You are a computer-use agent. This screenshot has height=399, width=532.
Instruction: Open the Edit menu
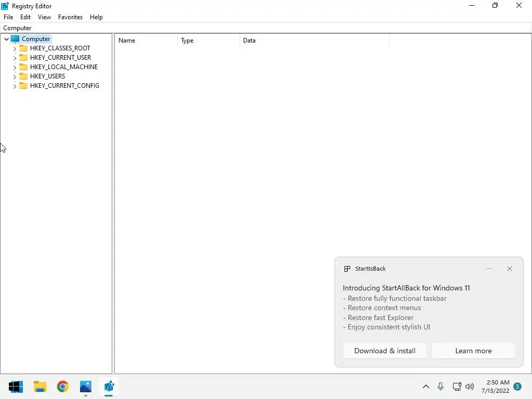coord(25,17)
